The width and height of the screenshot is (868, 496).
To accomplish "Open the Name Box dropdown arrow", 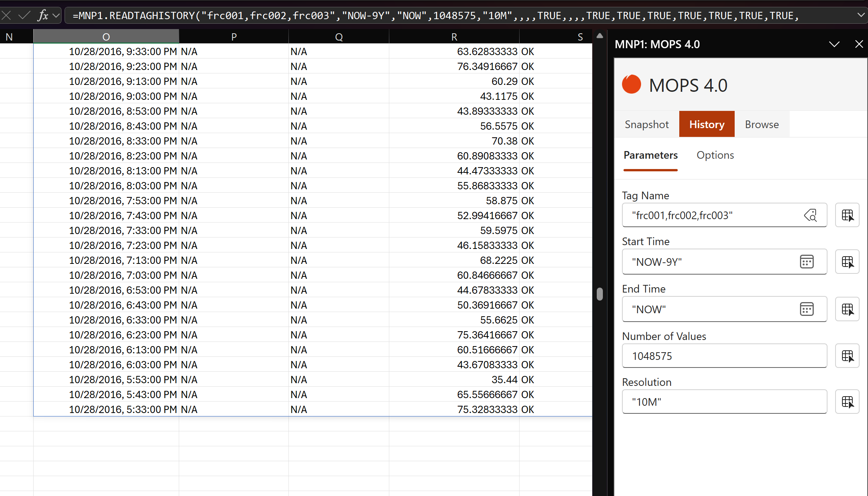I will pyautogui.click(x=56, y=15).
